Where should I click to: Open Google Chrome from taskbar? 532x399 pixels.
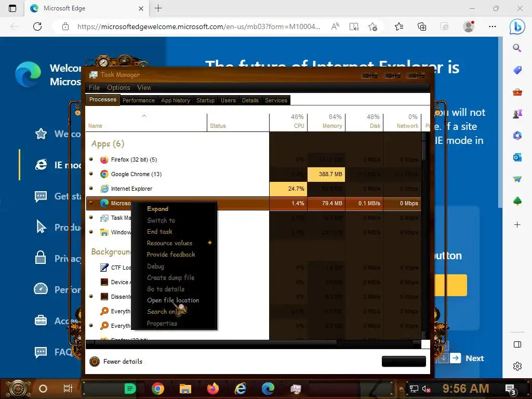point(158,389)
